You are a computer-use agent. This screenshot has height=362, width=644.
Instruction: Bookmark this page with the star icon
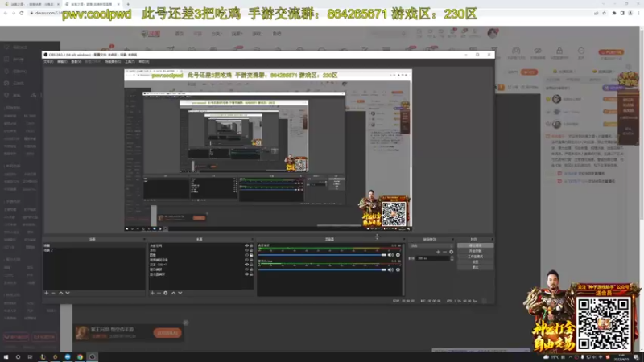pos(605,13)
